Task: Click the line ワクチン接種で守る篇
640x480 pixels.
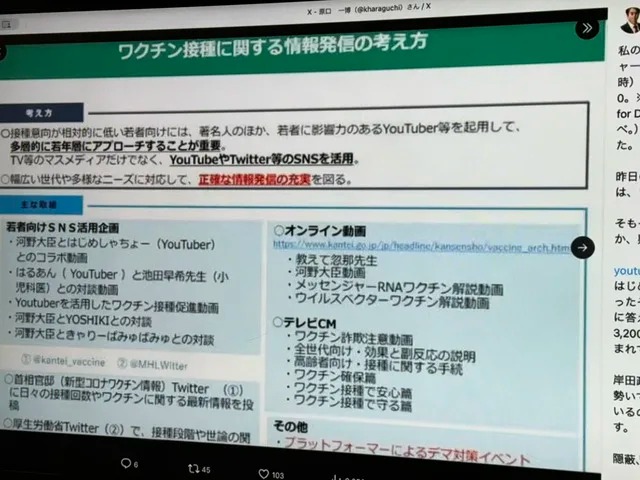Action: tap(349, 403)
